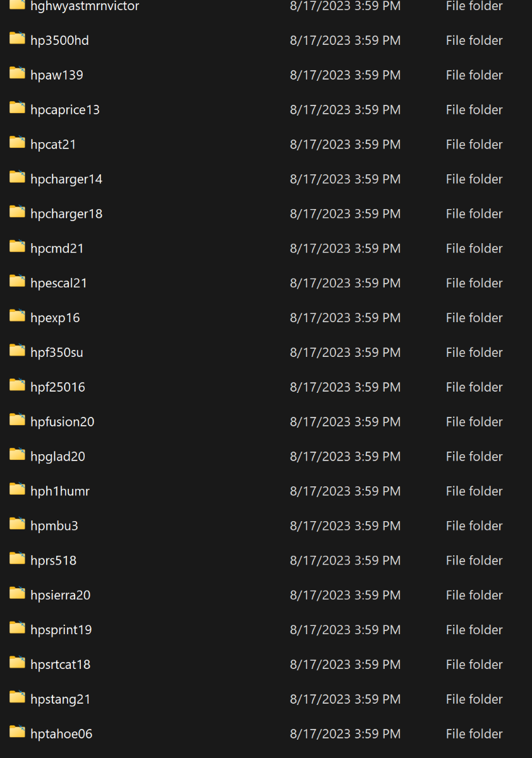Viewport: 532px width, 758px height.
Task: Select the hph1humr folder name
Action: tap(60, 491)
